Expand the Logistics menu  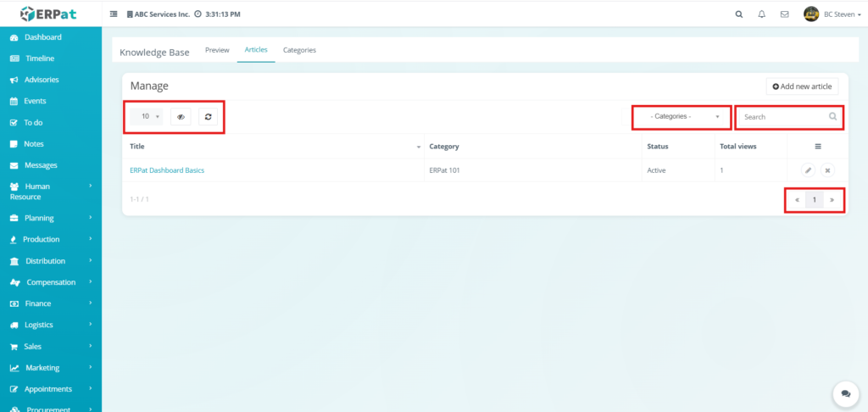click(51, 325)
